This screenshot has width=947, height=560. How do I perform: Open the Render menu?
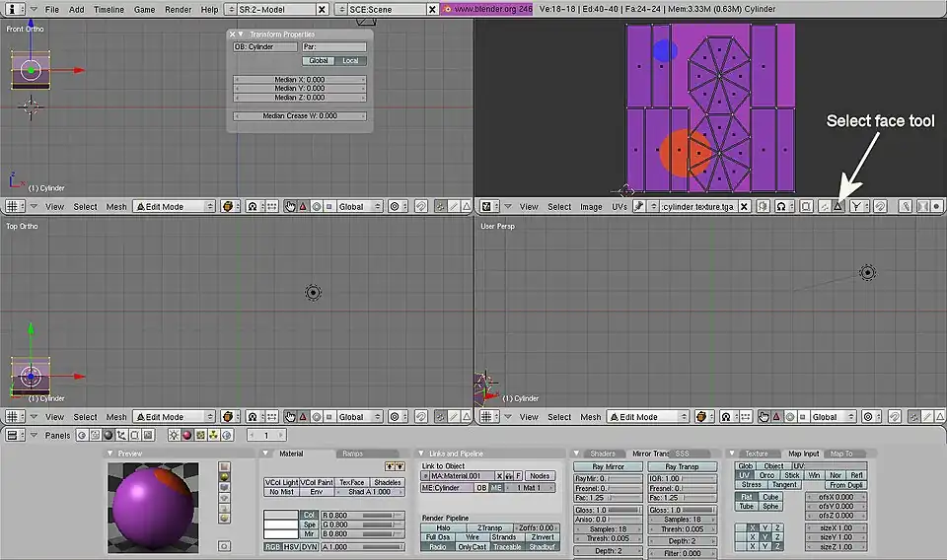pos(179,9)
